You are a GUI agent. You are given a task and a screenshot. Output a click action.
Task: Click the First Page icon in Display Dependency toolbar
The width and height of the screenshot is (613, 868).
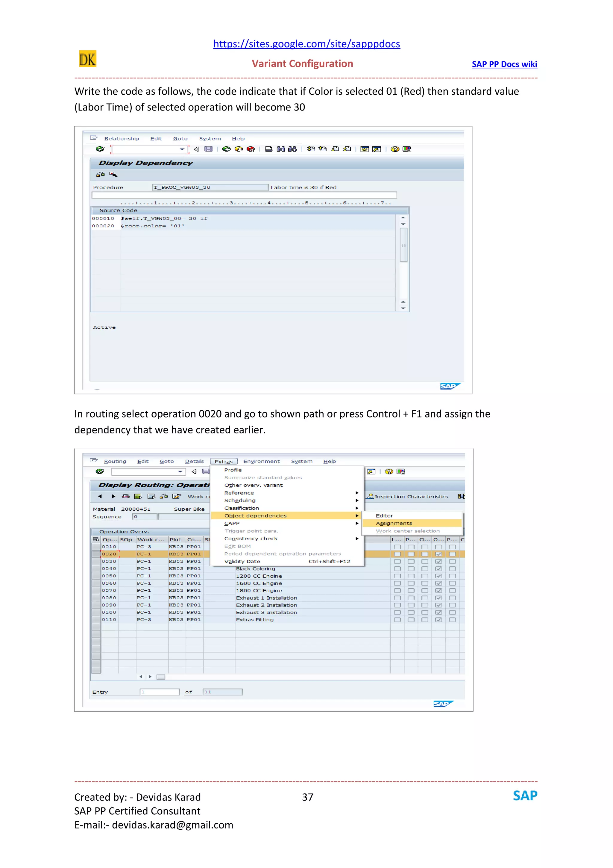311,149
